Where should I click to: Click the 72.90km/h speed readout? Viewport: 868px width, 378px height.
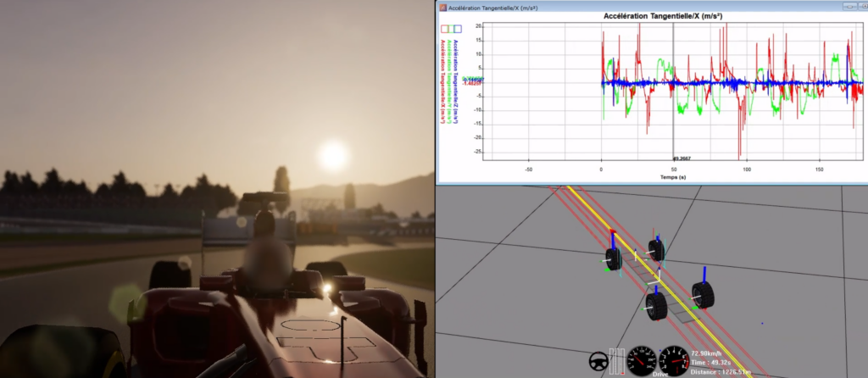point(707,353)
